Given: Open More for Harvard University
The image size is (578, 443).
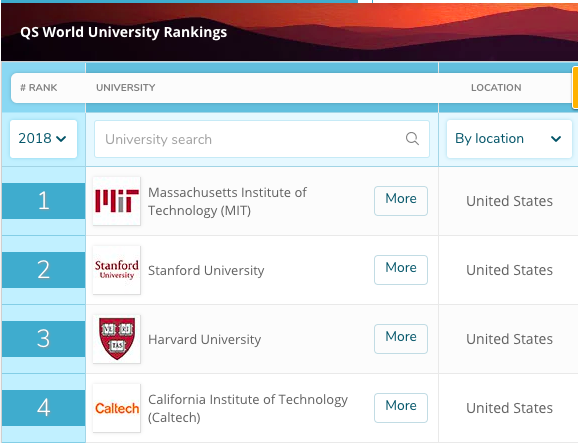Looking at the screenshot, I should [401, 339].
